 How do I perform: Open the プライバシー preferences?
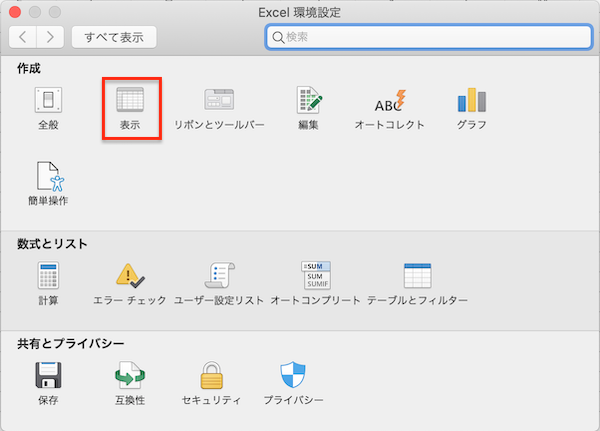(293, 383)
